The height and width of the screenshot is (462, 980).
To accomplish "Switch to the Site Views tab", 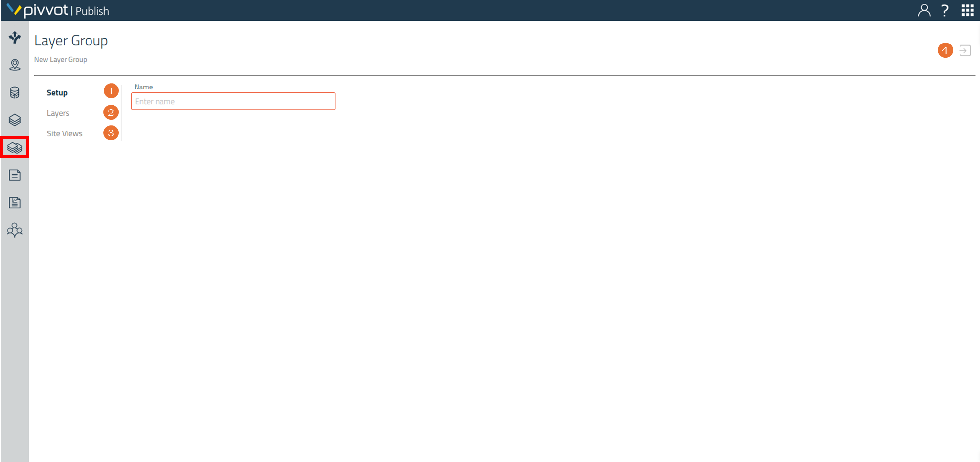I will [x=65, y=133].
